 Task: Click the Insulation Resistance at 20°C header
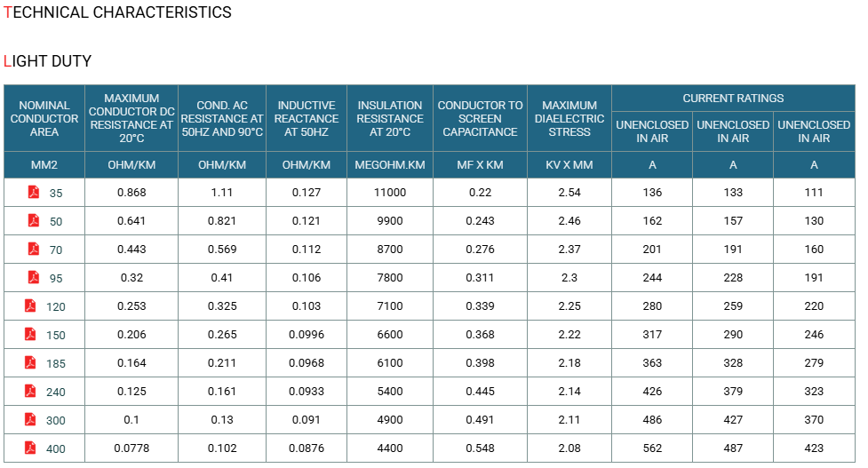coord(390,118)
